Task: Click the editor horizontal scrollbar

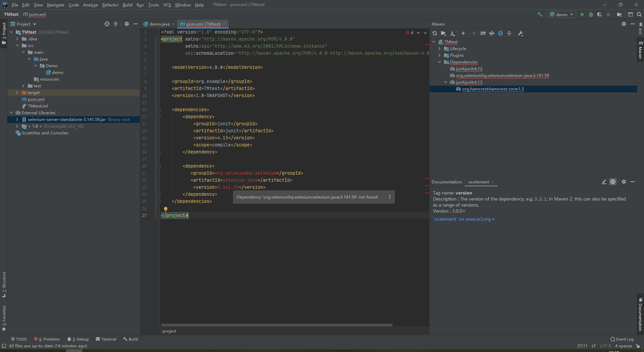Action: tap(277, 325)
